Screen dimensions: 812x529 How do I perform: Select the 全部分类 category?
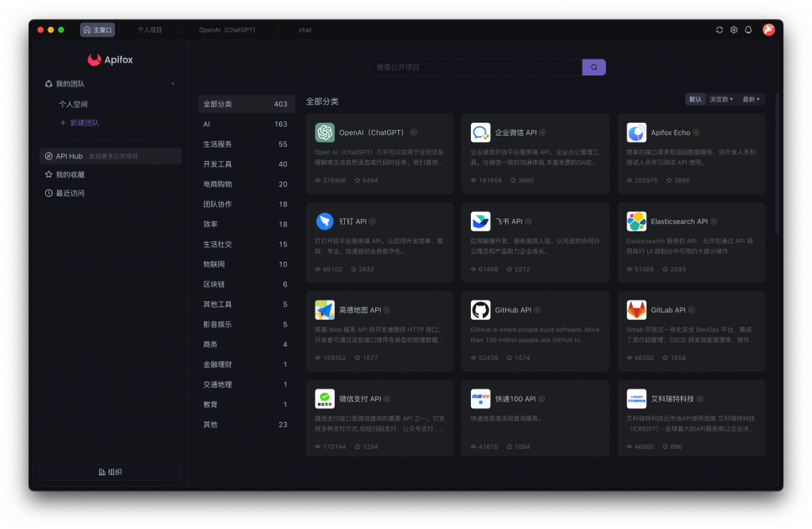point(247,104)
